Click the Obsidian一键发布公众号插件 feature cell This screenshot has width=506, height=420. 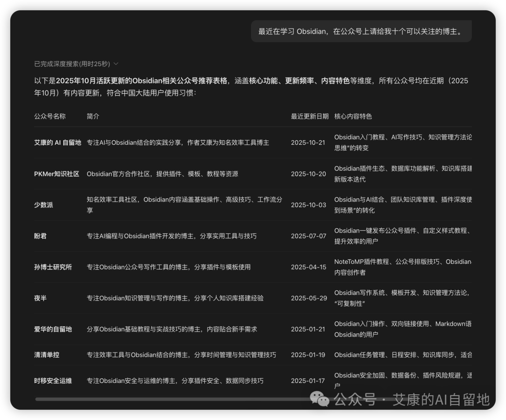403,236
